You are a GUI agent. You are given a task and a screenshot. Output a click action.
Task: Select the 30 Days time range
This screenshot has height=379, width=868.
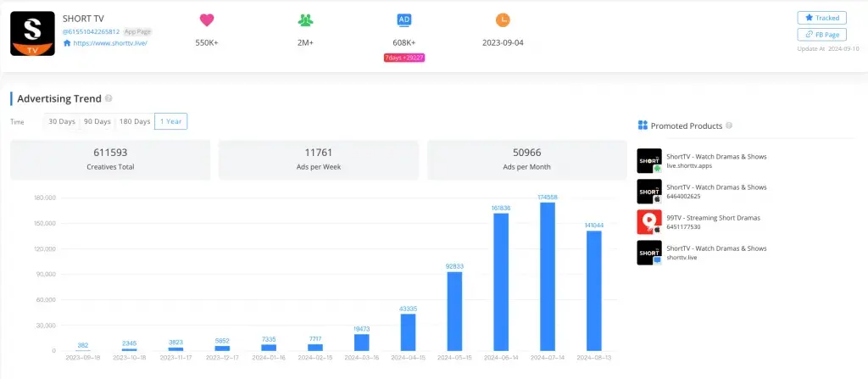[62, 121]
